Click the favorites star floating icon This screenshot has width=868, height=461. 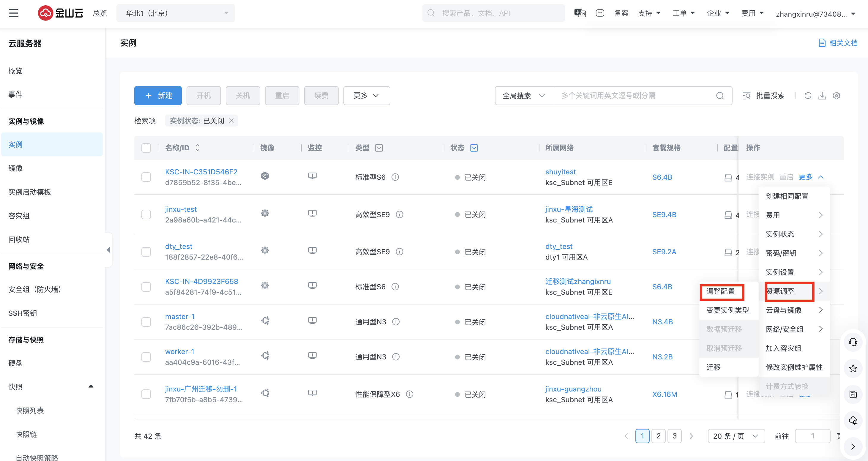(853, 368)
